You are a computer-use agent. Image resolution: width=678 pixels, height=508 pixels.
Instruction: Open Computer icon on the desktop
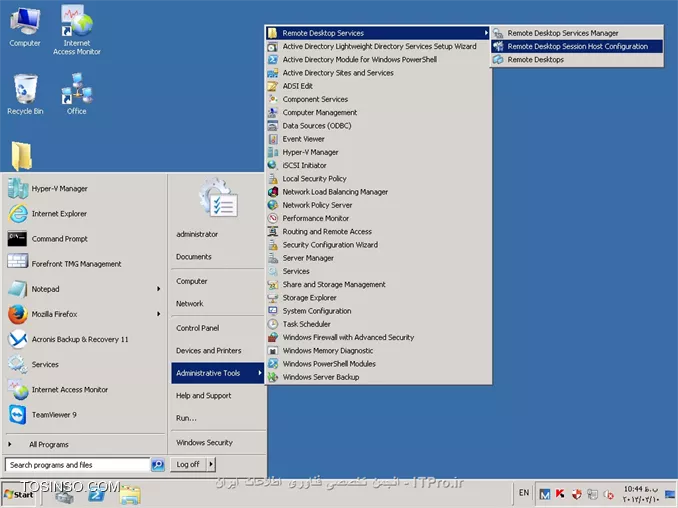point(25,21)
